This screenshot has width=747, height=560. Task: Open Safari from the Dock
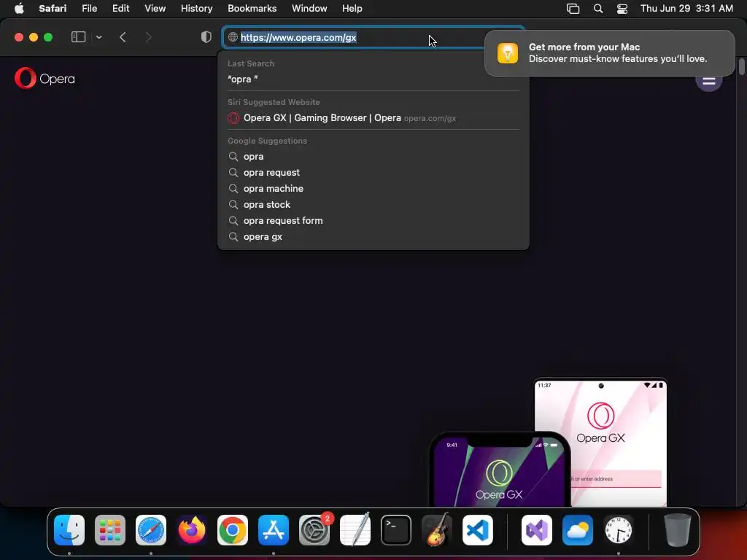pyautogui.click(x=151, y=530)
